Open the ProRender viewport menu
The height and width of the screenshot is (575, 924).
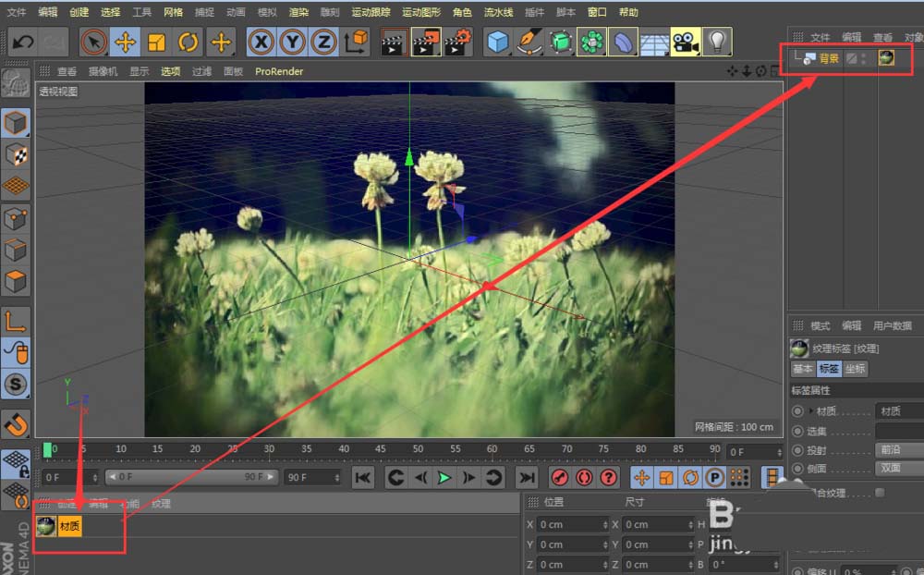[279, 71]
